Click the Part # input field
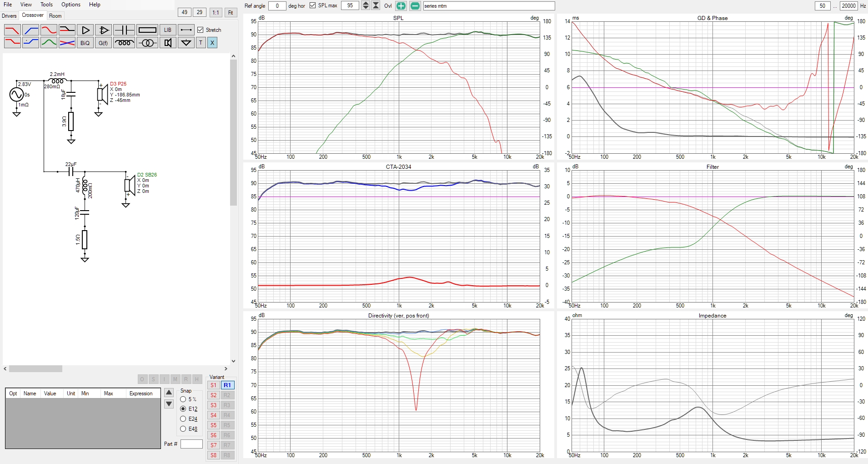The width and height of the screenshot is (868, 464). click(191, 444)
